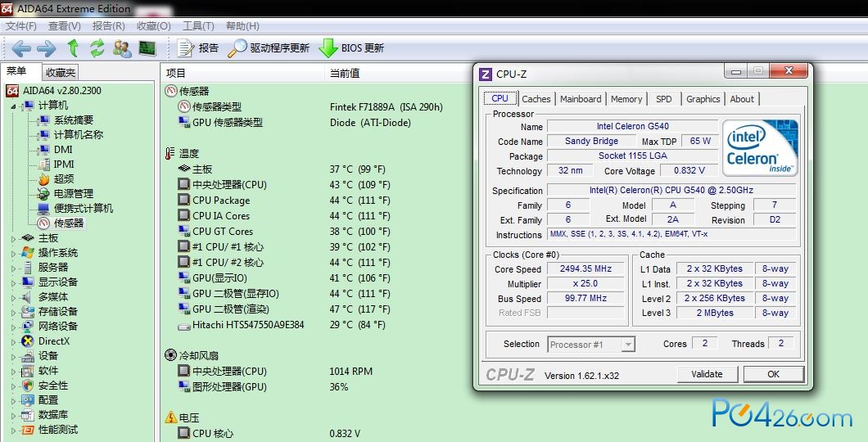Expand the 网络设备 tree node
Viewport: 868px width, 442px height.
pos(13,327)
